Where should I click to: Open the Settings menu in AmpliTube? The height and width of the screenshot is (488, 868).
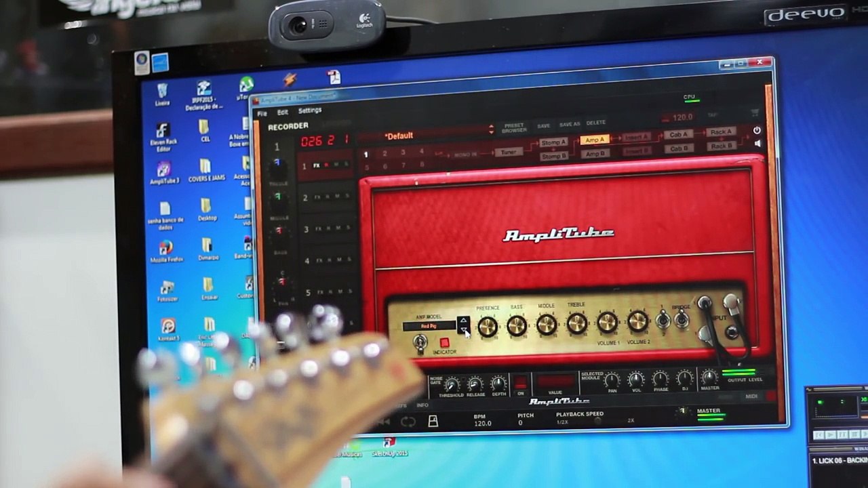coord(310,110)
